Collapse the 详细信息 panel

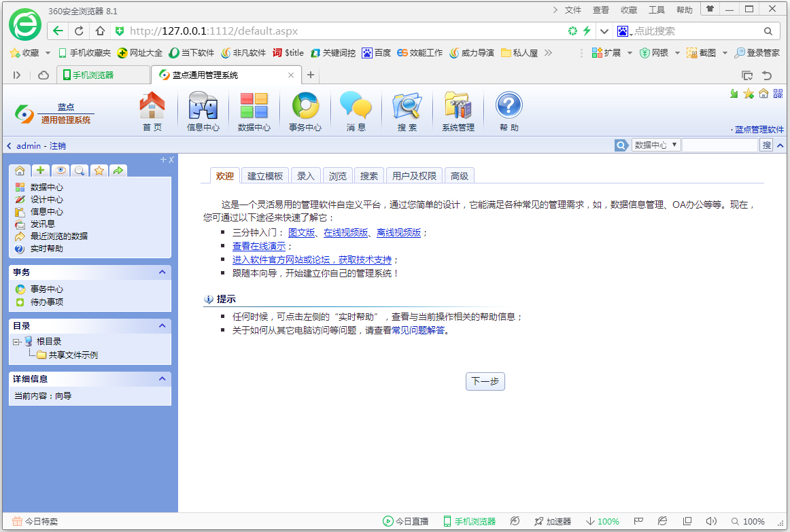click(162, 378)
